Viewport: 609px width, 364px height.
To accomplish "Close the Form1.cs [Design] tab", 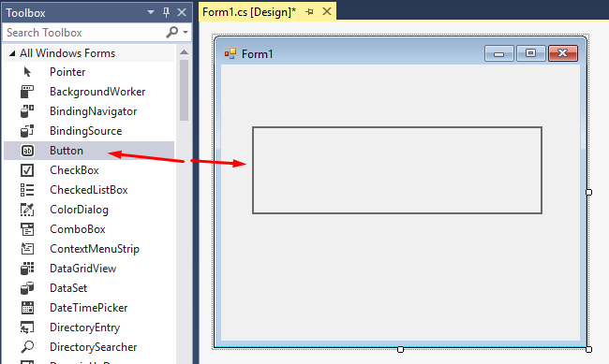I will tap(327, 11).
